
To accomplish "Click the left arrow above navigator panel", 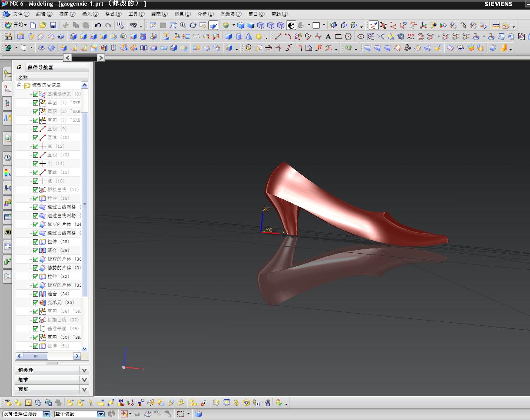I will pos(67,57).
